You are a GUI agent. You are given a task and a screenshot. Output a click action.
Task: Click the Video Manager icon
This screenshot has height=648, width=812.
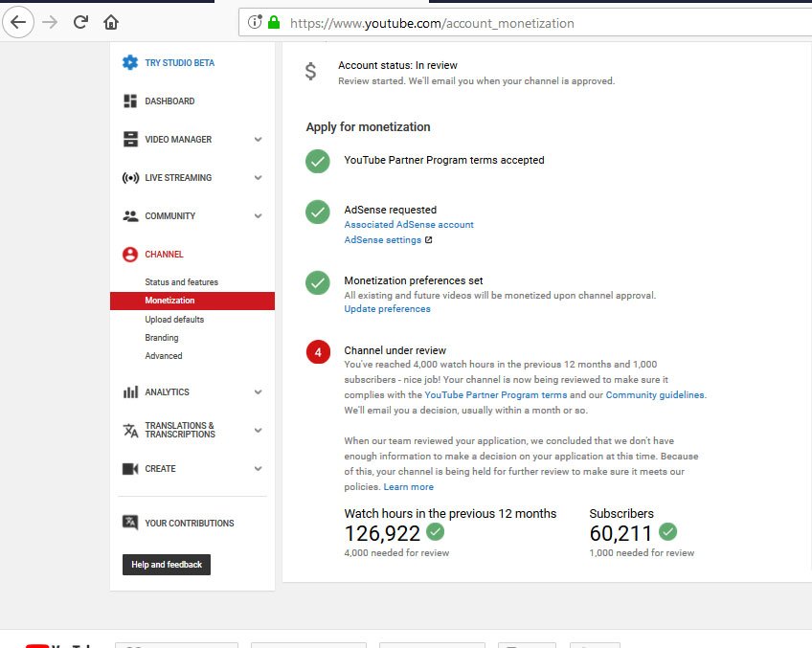pos(130,139)
